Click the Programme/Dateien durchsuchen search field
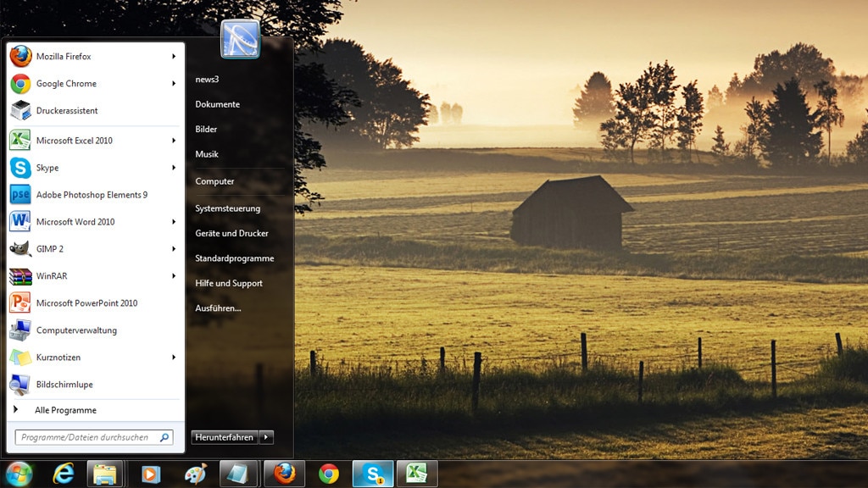868x488 pixels. (x=85, y=438)
